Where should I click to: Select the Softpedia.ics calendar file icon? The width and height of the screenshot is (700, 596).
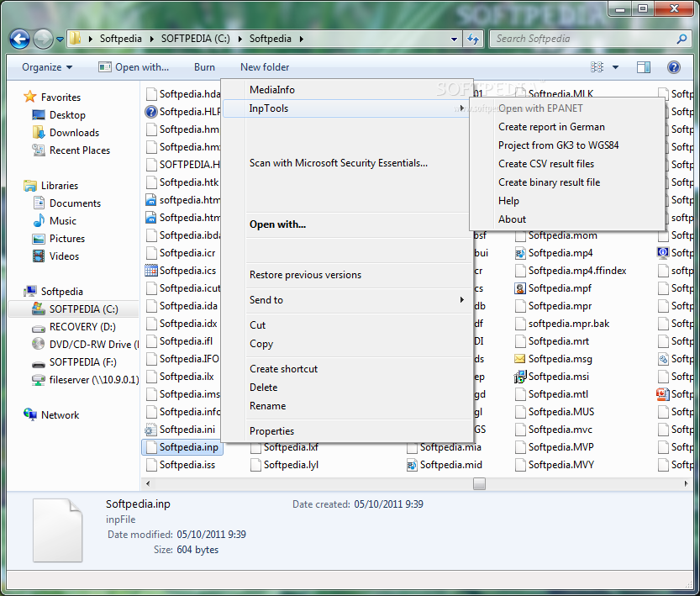151,271
